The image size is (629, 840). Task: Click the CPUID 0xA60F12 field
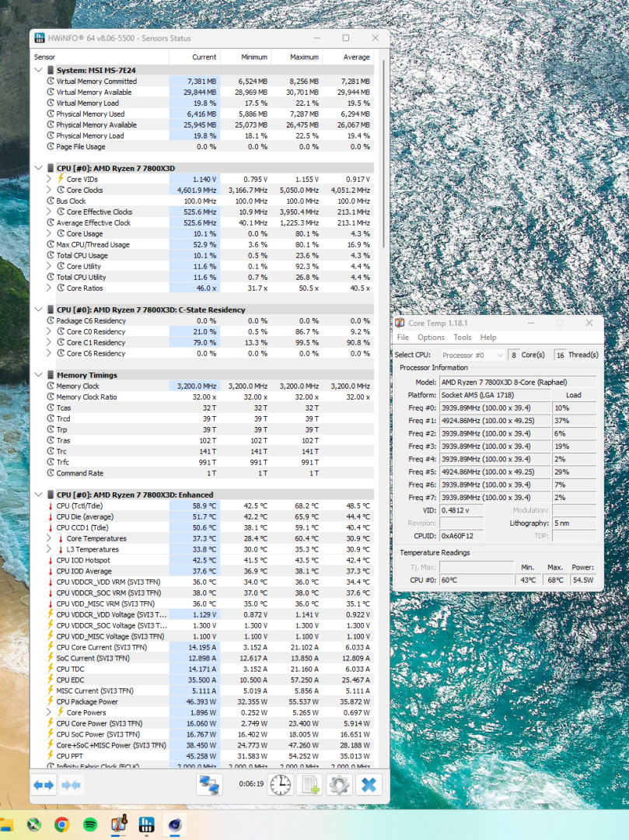point(461,536)
